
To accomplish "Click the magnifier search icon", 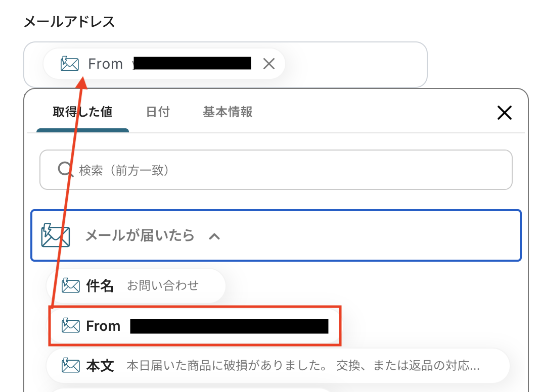I will pos(66,170).
